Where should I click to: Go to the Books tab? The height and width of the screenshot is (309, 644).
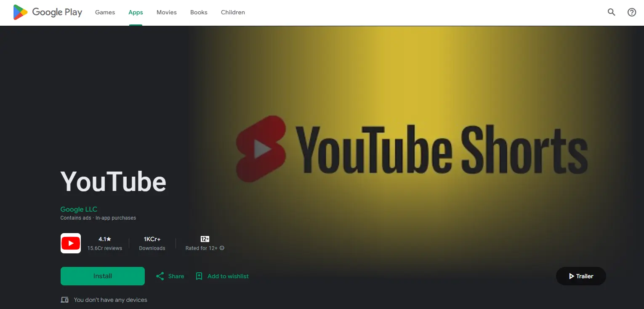[199, 12]
